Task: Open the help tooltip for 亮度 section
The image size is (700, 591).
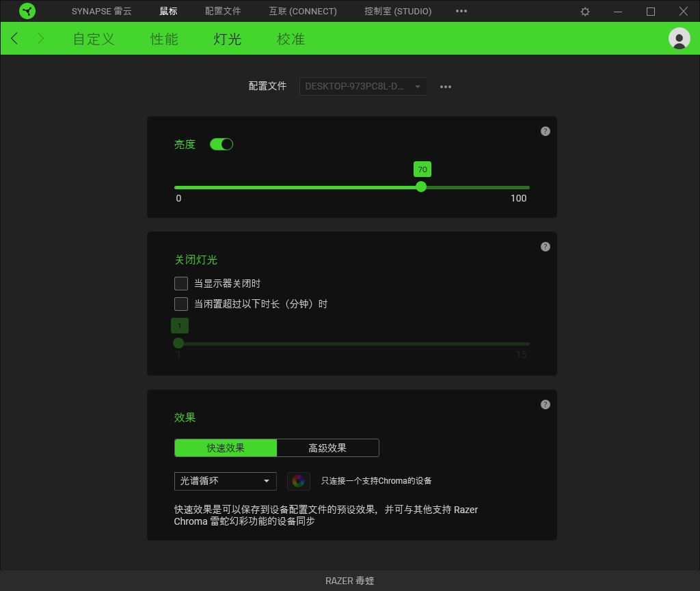Action: tap(545, 131)
